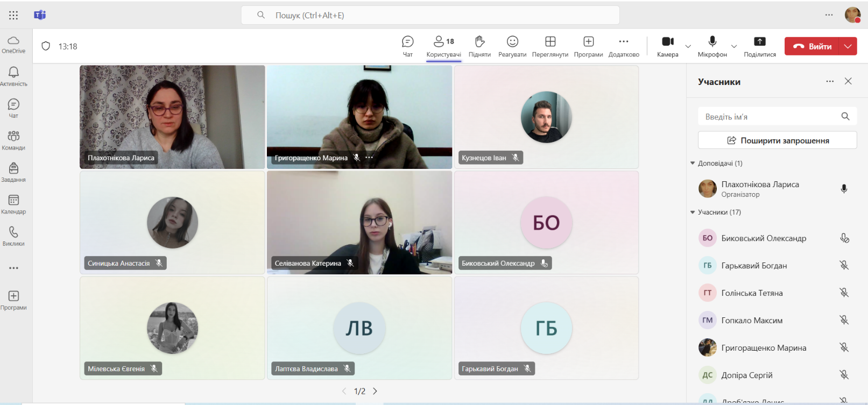Open OneDrive from the left sidebar
Image resolution: width=868 pixels, height=405 pixels.
click(13, 44)
